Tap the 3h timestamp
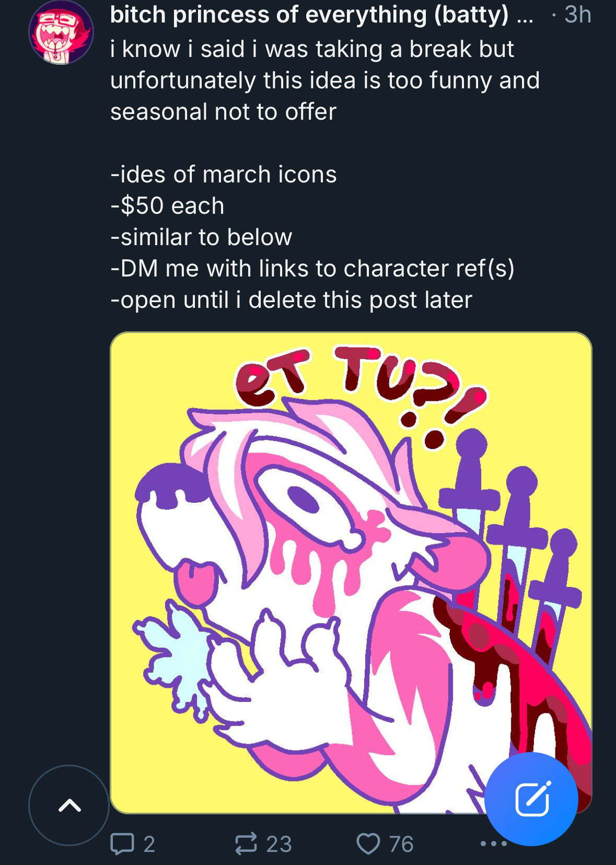 [578, 15]
